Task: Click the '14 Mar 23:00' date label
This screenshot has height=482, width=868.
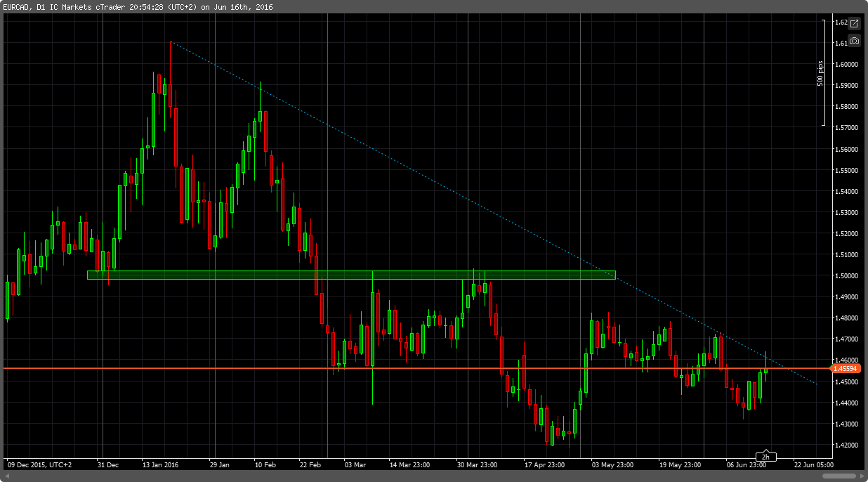Action: pyautogui.click(x=410, y=464)
